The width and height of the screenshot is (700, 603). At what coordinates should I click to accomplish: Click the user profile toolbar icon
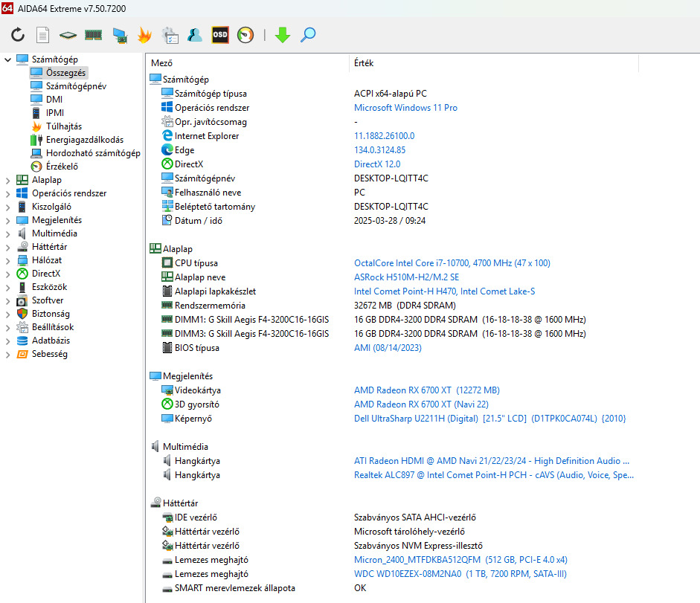[x=195, y=35]
